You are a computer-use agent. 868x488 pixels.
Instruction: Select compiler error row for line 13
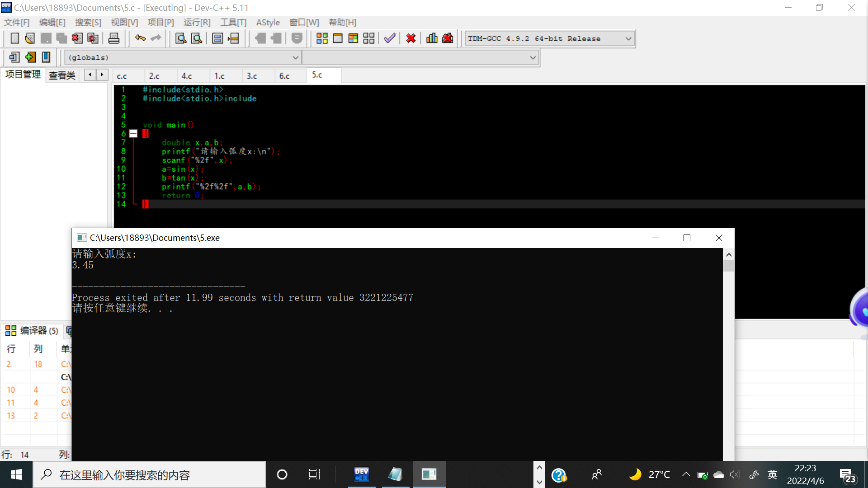click(x=36, y=416)
